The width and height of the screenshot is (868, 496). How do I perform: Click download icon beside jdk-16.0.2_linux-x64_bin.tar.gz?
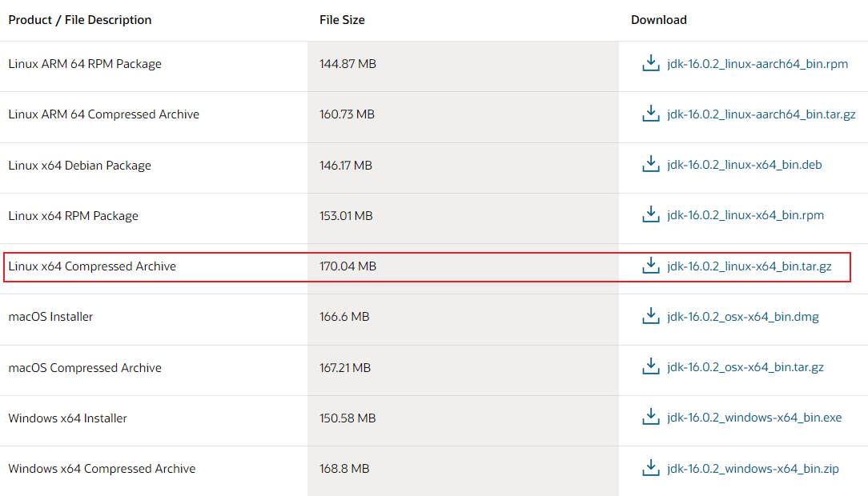650,266
